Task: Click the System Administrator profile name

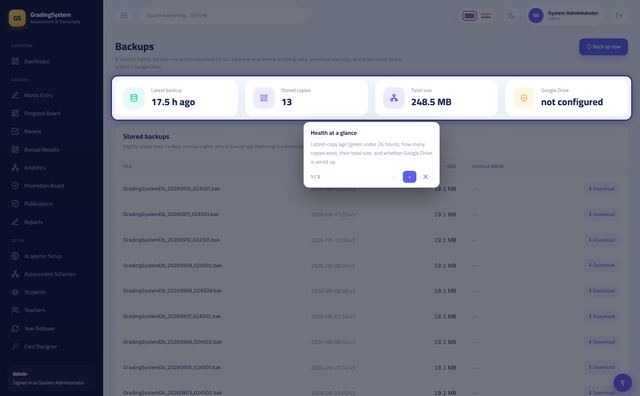Action: tap(573, 13)
